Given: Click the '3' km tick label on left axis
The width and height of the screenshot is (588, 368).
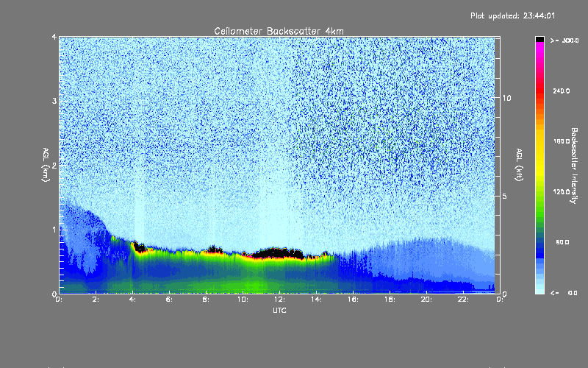Looking at the screenshot, I should coord(54,101).
